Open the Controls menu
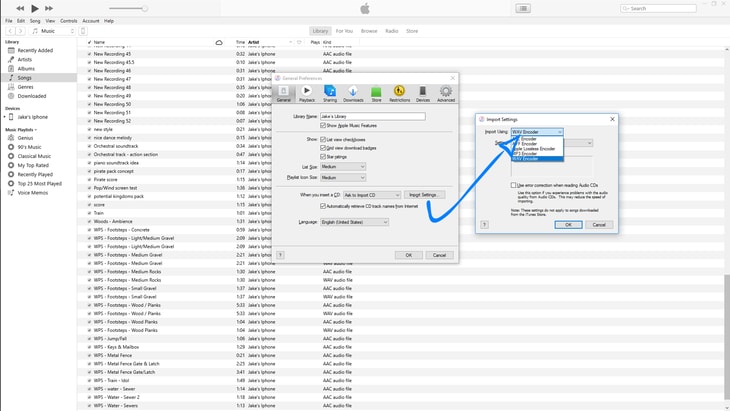The height and width of the screenshot is (411, 730). (x=68, y=21)
